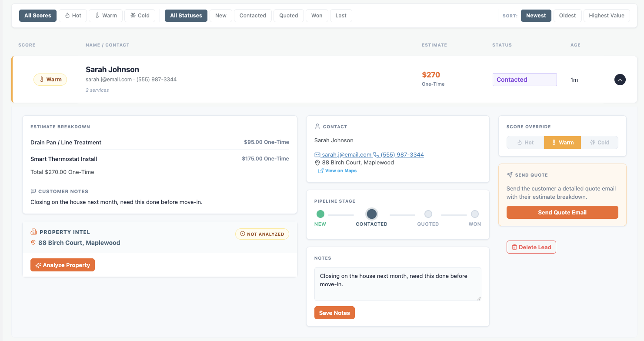Click the Sarah Johnson lead name
The image size is (644, 341).
click(112, 70)
